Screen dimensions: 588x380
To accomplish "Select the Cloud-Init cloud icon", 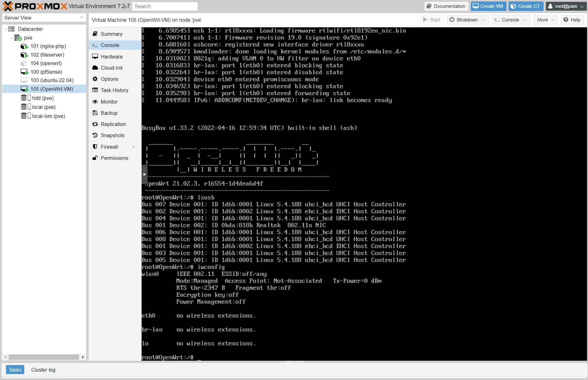I will 95,68.
